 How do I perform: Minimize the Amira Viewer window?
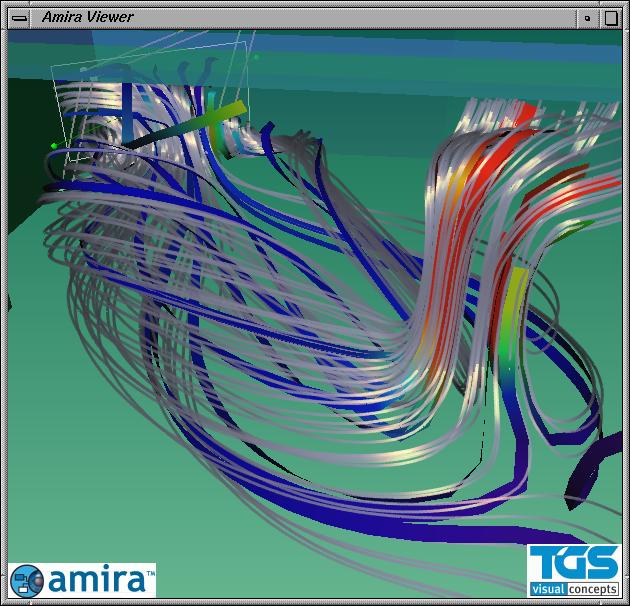coord(587,18)
